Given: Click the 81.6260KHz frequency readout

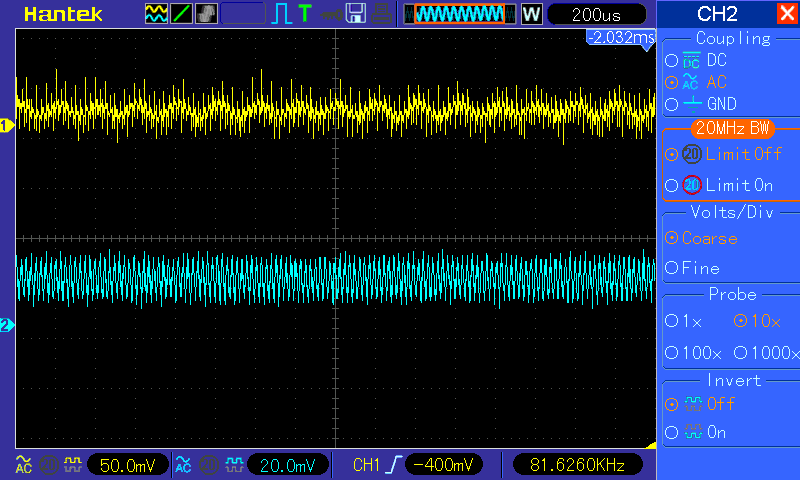Looking at the screenshot, I should [578, 465].
